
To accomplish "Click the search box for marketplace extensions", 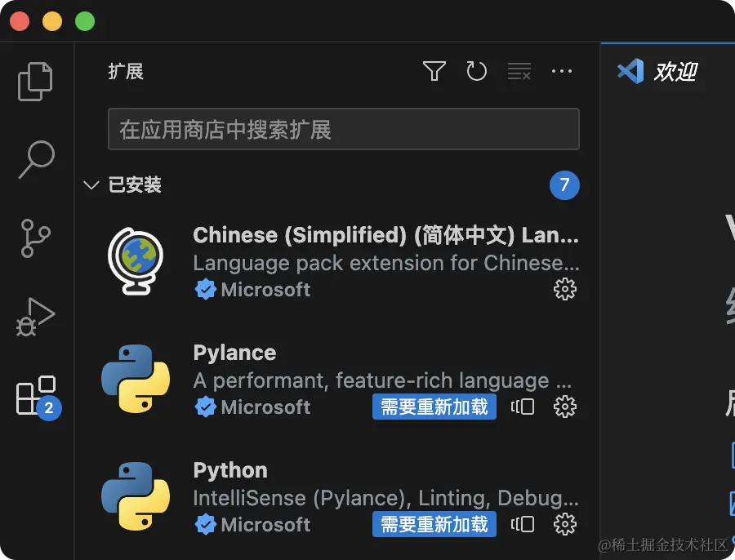I will (344, 129).
